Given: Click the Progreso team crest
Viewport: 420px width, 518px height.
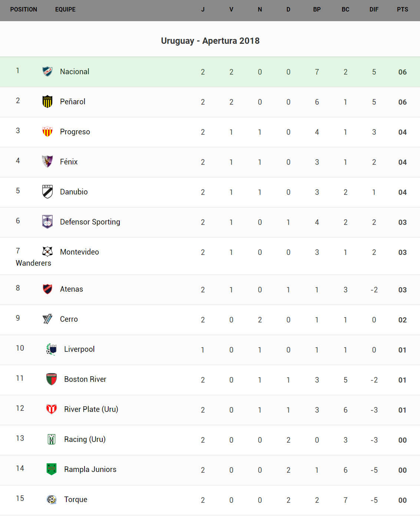Looking at the screenshot, I should click(47, 131).
